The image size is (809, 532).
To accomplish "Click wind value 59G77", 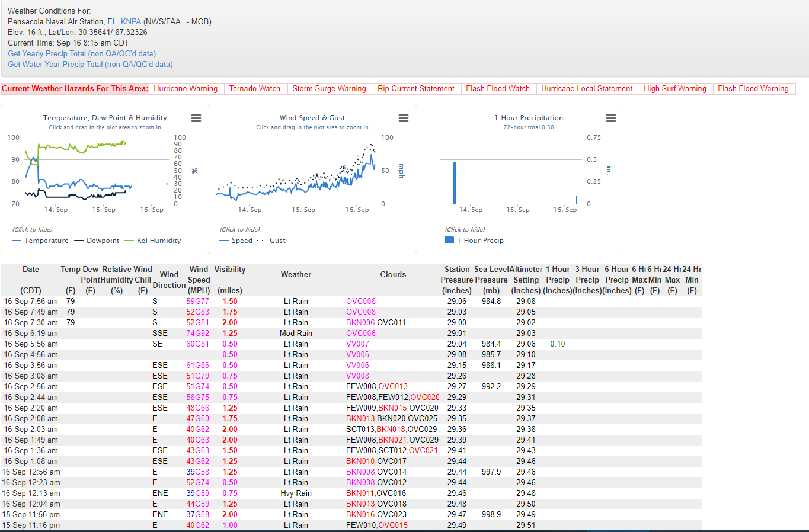I will (198, 301).
